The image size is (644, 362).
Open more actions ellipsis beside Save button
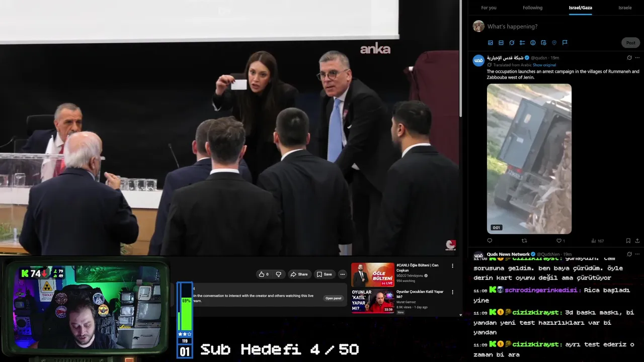(343, 274)
